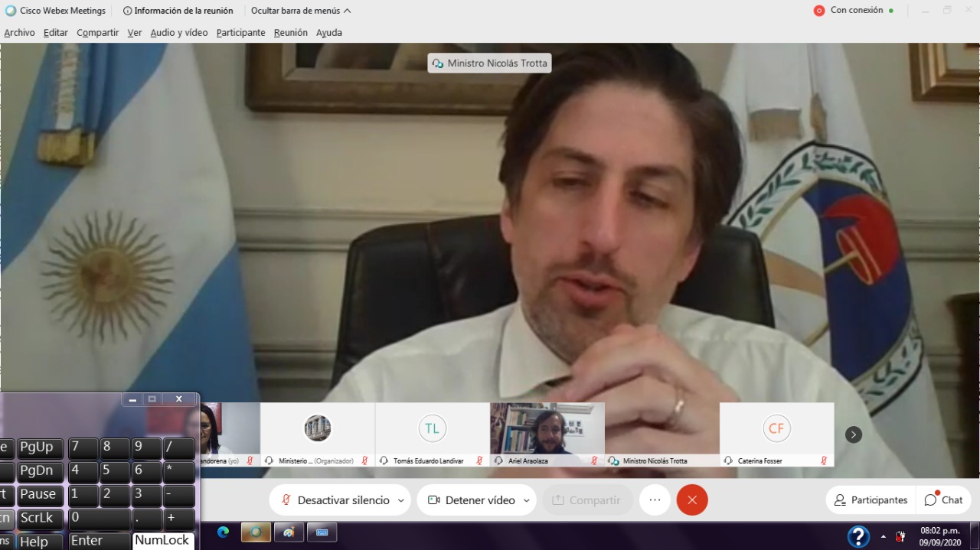Click power plug battery tray icon

[901, 536]
